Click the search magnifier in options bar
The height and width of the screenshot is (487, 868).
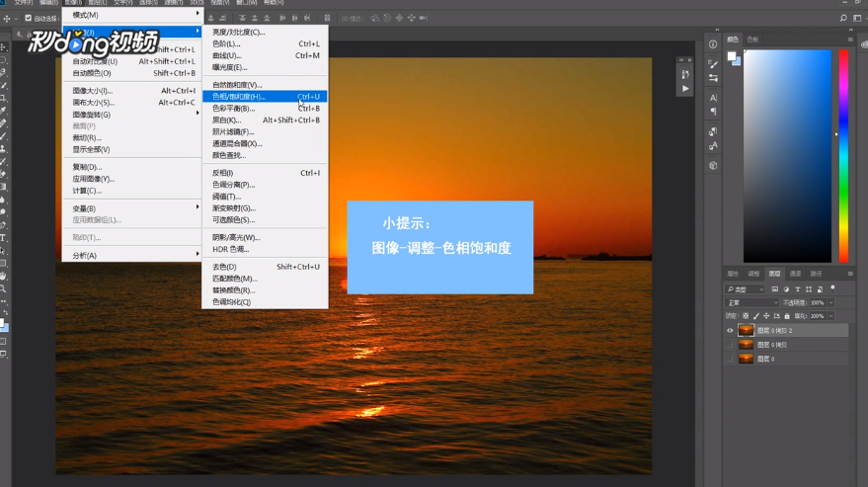click(843, 18)
